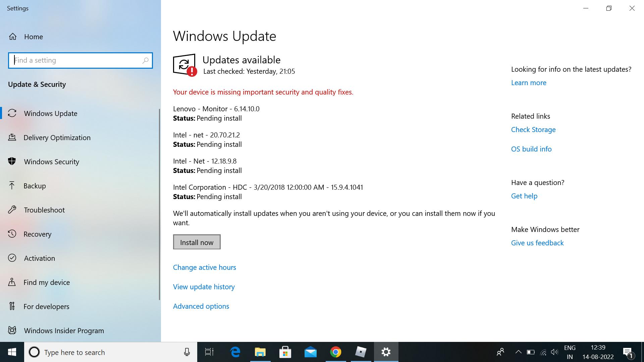Open the OS build info link
644x362 pixels.
pos(531,149)
